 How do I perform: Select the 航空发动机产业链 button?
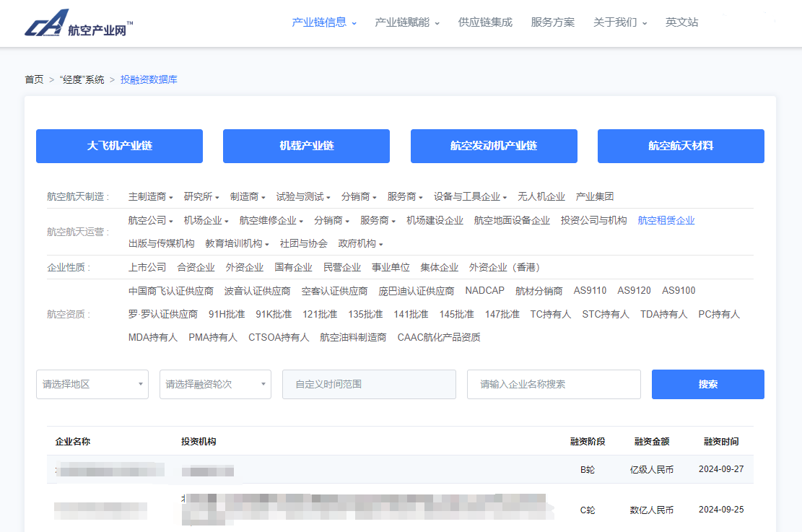click(494, 146)
